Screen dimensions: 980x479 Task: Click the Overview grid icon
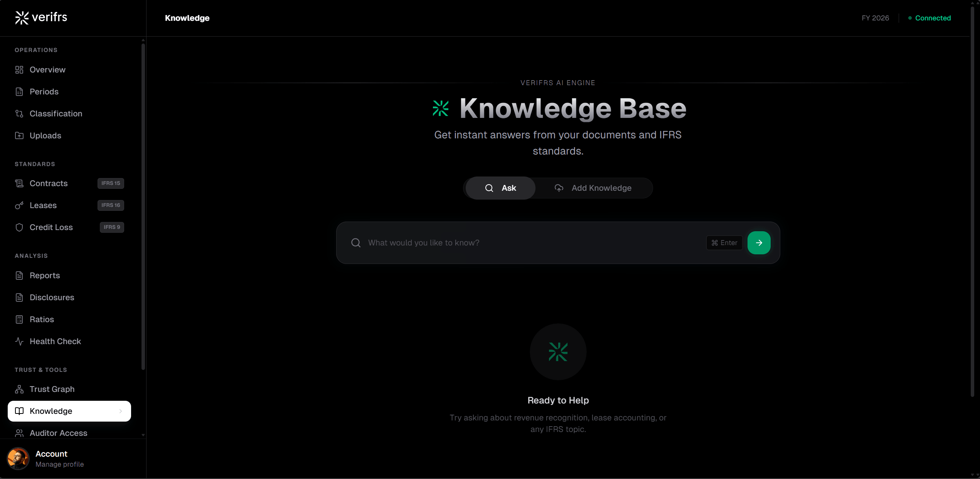tap(19, 70)
